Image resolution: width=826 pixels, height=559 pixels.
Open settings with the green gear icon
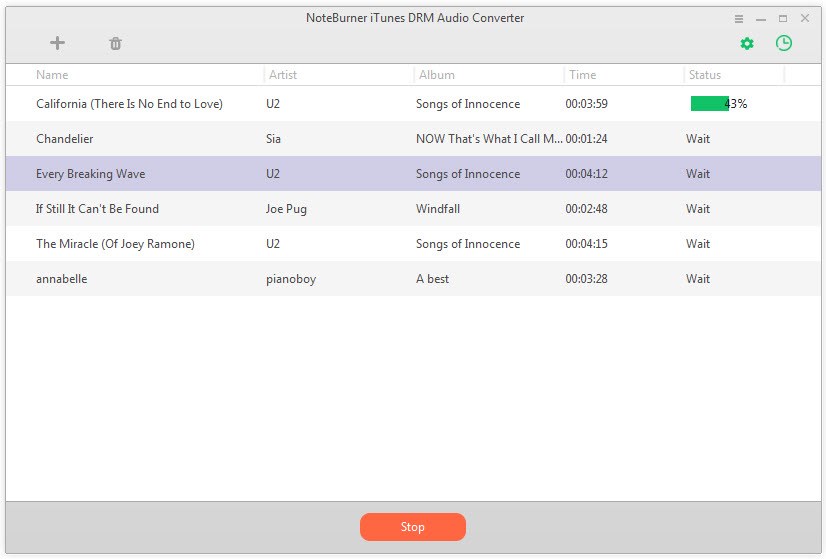tap(747, 43)
